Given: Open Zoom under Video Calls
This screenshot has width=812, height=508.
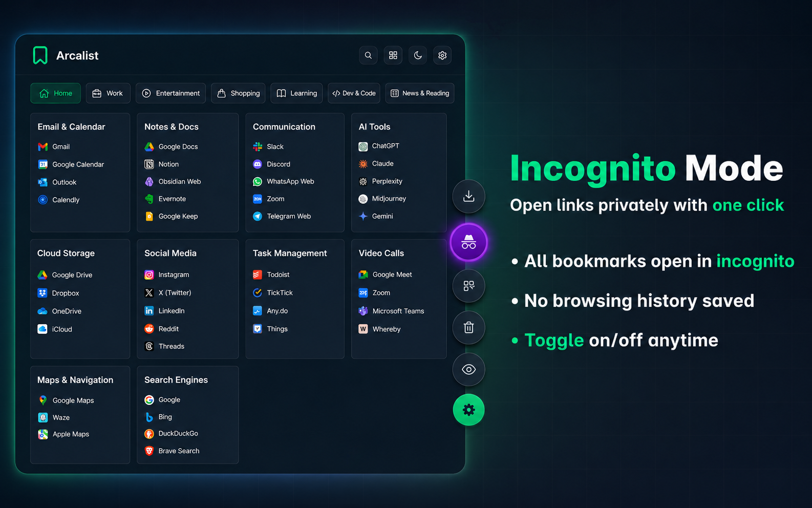Looking at the screenshot, I should click(x=374, y=293).
